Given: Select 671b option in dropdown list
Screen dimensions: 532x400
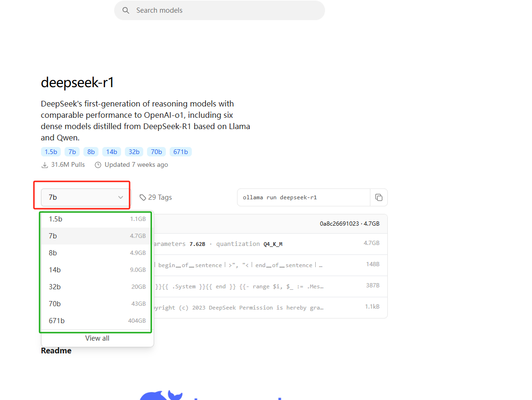Looking at the screenshot, I should [x=98, y=321].
